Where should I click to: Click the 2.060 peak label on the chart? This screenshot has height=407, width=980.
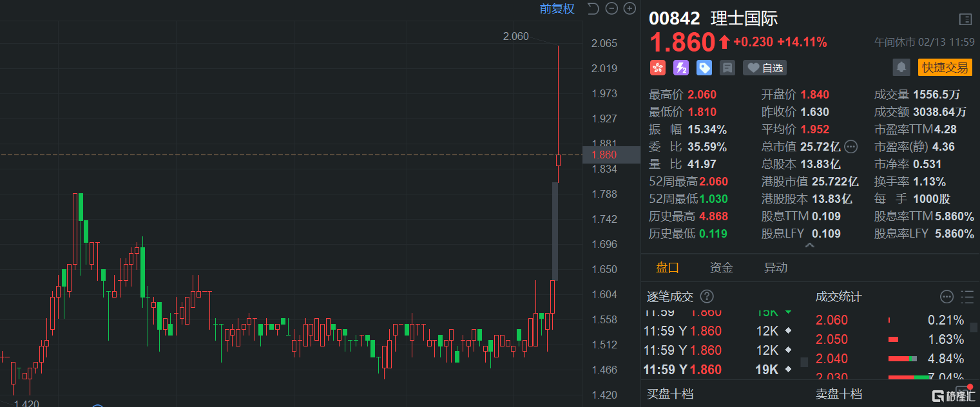click(515, 36)
